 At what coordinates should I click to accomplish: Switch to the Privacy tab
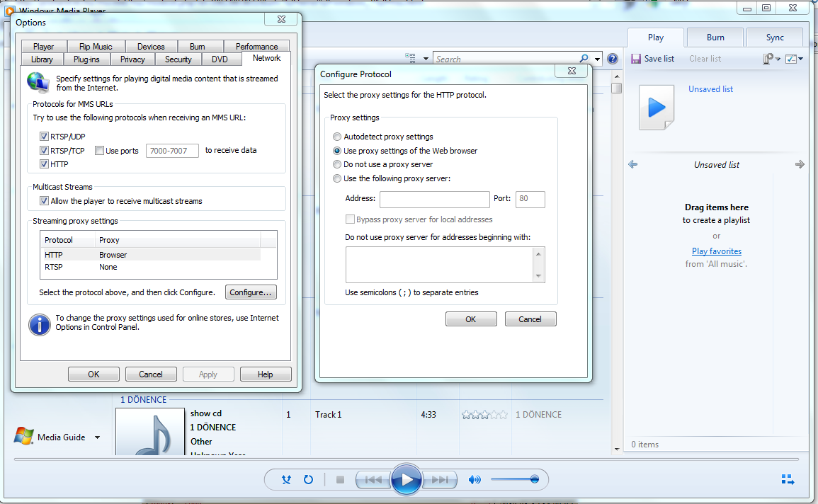pos(132,59)
